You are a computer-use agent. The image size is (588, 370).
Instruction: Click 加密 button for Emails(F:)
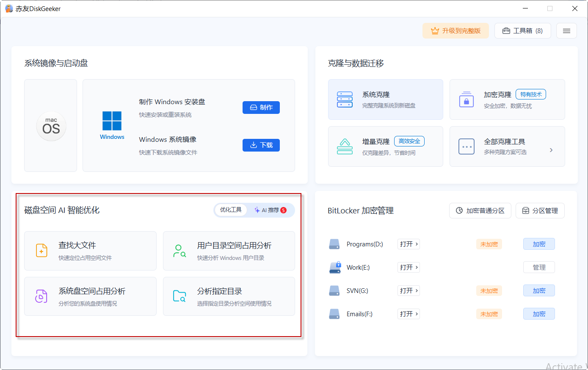point(539,314)
